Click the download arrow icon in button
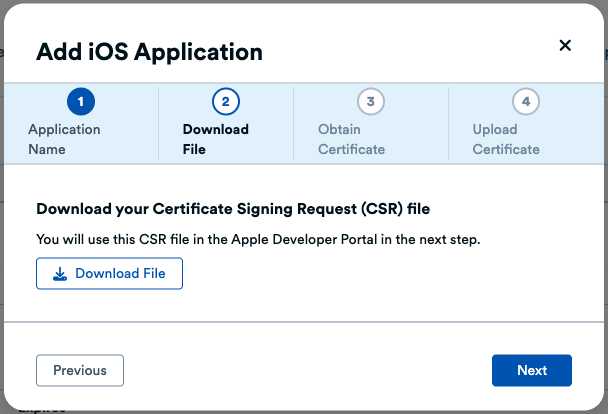The height and width of the screenshot is (414, 608). [x=60, y=274]
